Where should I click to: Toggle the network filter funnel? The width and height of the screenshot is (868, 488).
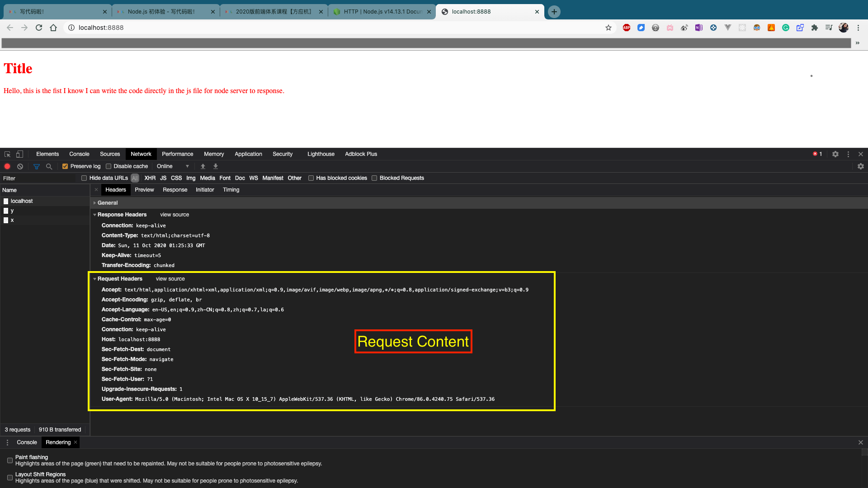point(37,166)
